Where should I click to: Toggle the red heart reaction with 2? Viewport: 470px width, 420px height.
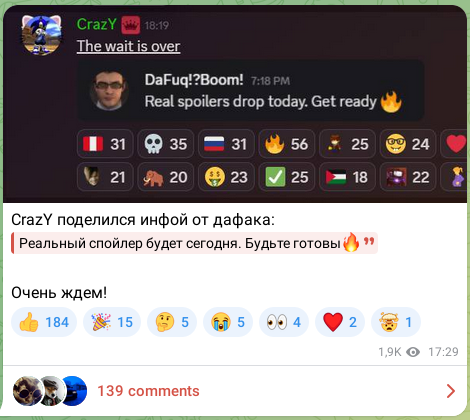[x=340, y=322]
